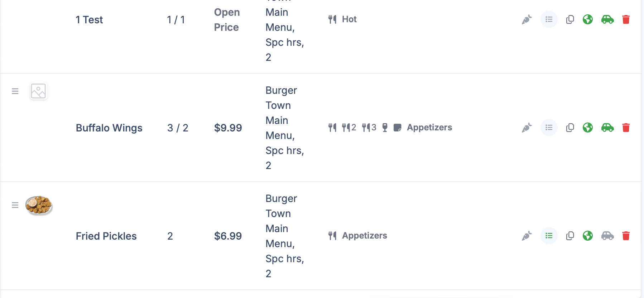Click the Fried Pickles thumbnail photo
This screenshot has width=644, height=298.
click(x=39, y=205)
